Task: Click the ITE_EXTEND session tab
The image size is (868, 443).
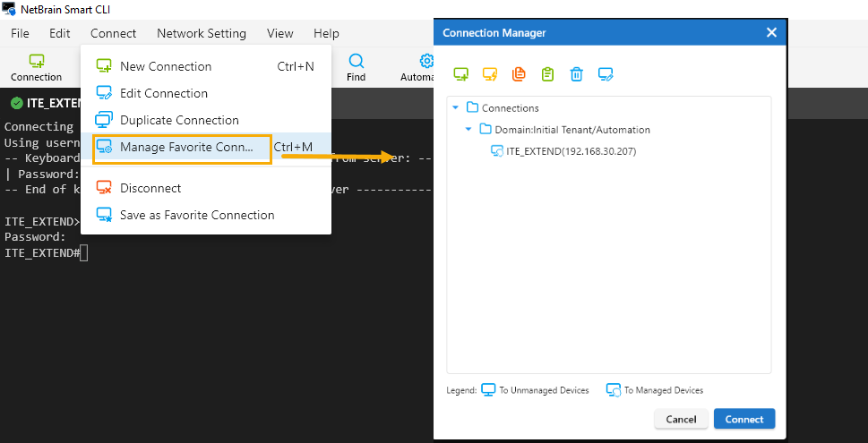Action: click(x=46, y=104)
